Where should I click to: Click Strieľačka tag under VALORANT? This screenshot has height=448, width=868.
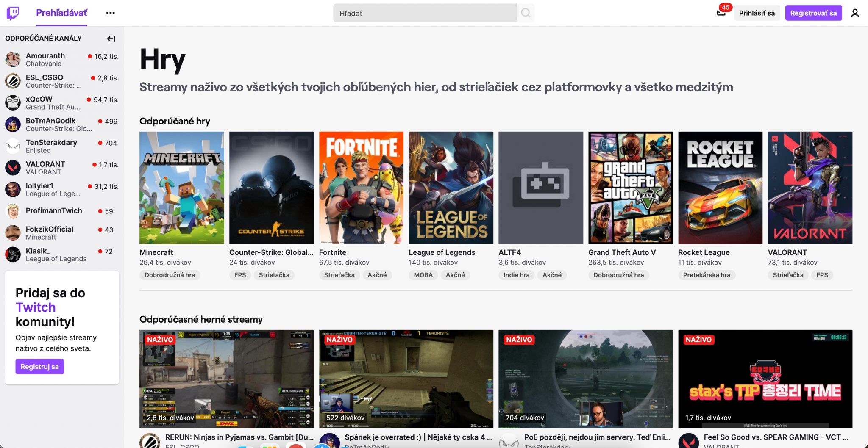pyautogui.click(x=788, y=275)
